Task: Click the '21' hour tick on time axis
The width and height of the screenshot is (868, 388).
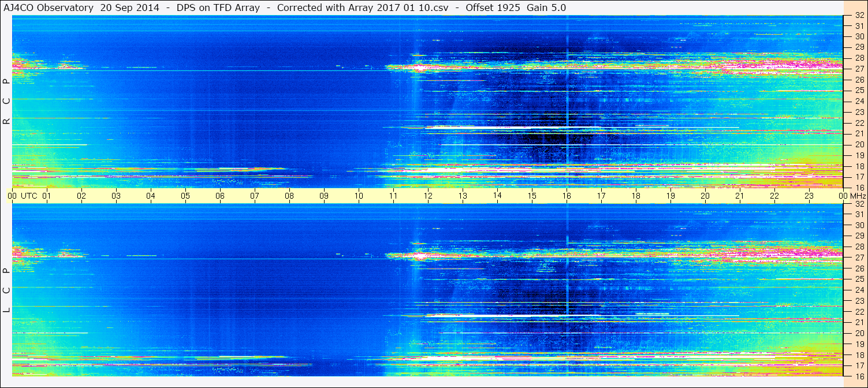Action: [x=740, y=196]
